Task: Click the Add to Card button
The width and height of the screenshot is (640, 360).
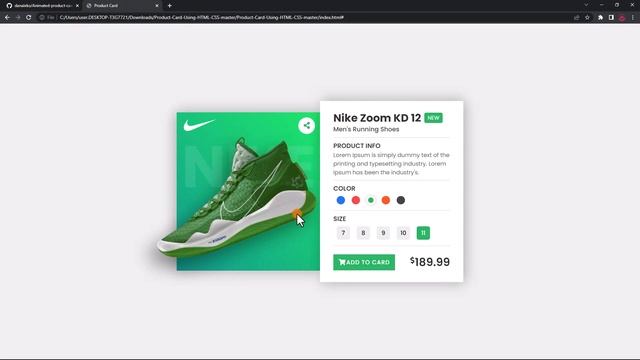Action: 364,262
